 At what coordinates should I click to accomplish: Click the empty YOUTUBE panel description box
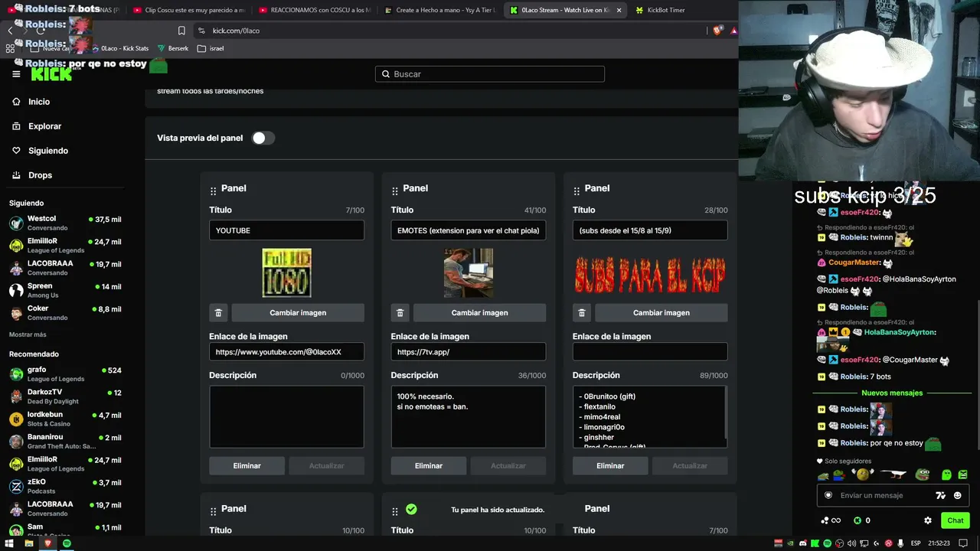click(286, 417)
